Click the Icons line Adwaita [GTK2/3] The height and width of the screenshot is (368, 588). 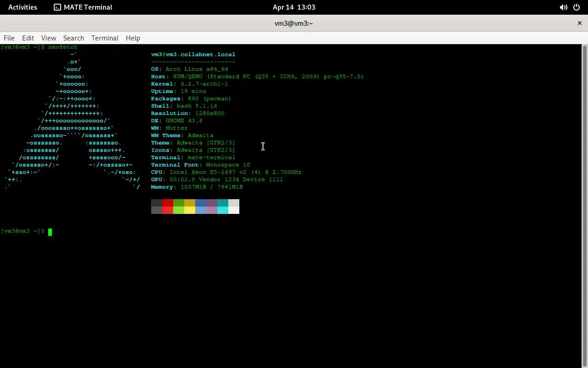coord(193,150)
